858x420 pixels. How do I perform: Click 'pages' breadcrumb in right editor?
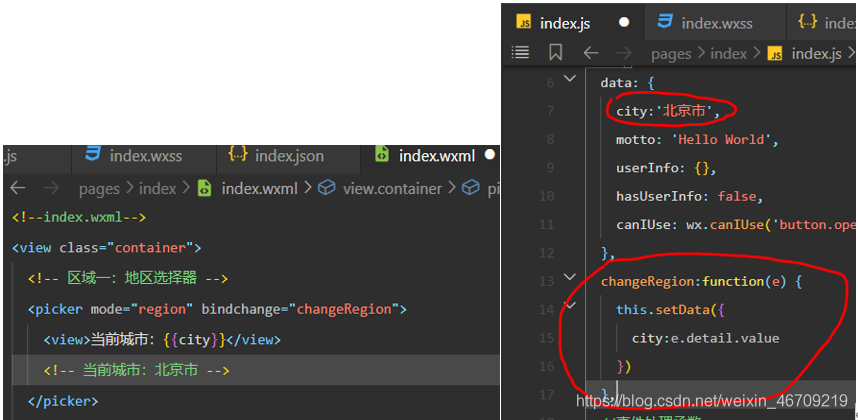click(671, 54)
